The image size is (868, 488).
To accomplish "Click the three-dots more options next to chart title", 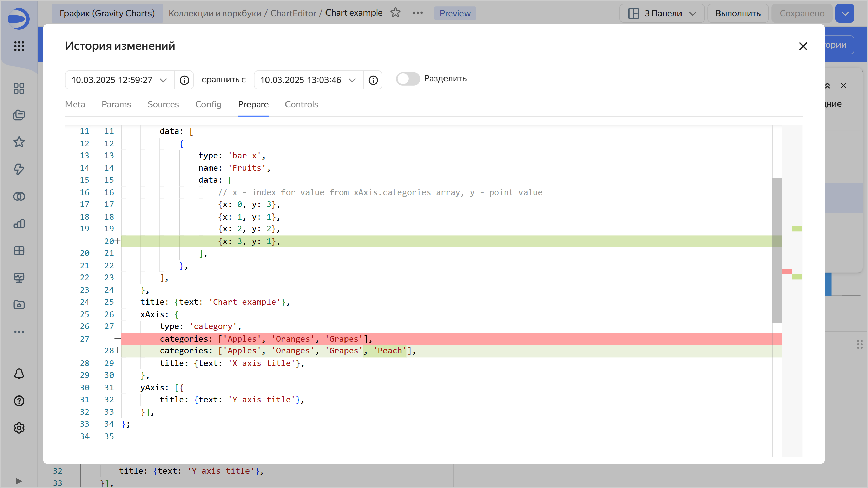I will click(418, 13).
